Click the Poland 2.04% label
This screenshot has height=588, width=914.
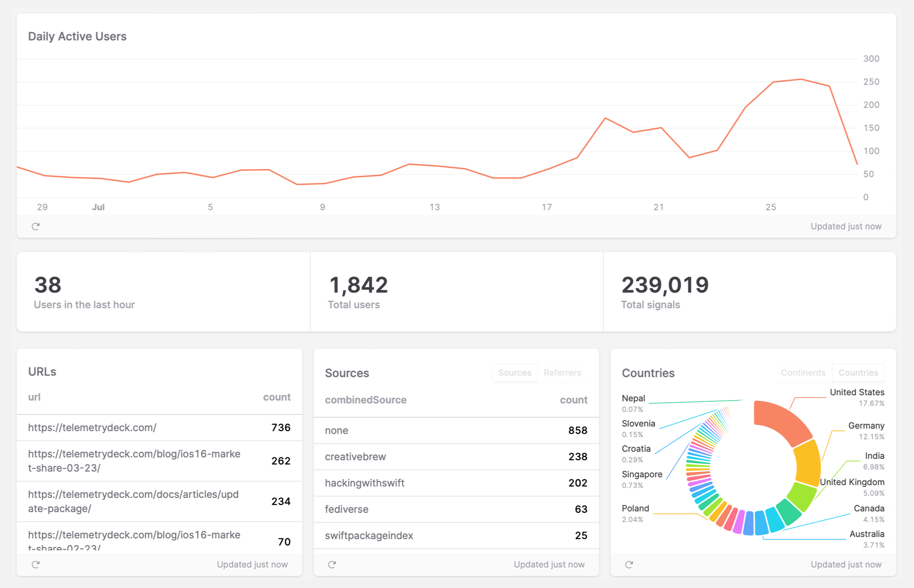635,513
